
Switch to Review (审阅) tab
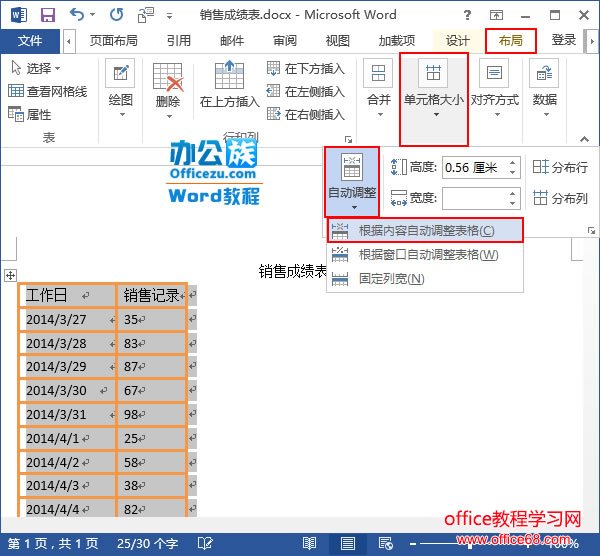click(285, 40)
